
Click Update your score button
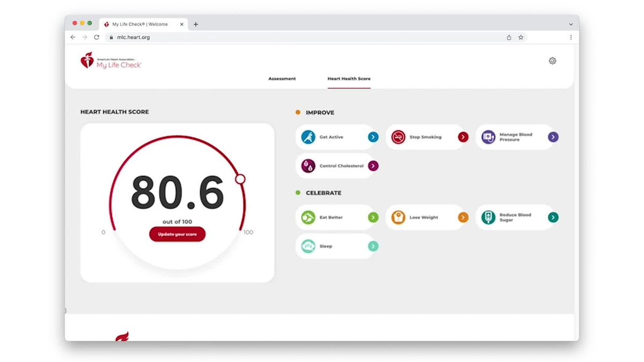(x=177, y=234)
